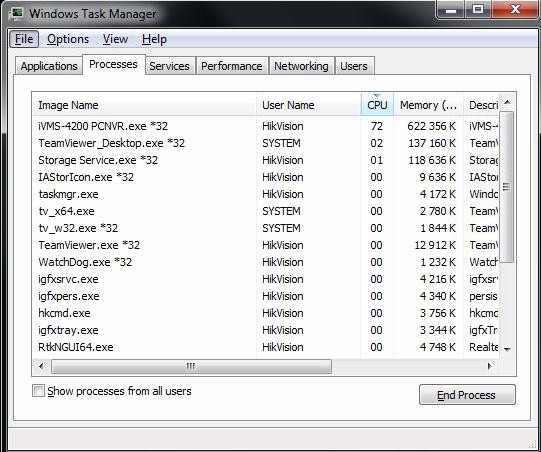Click the 4 748 K memory value

(x=438, y=347)
